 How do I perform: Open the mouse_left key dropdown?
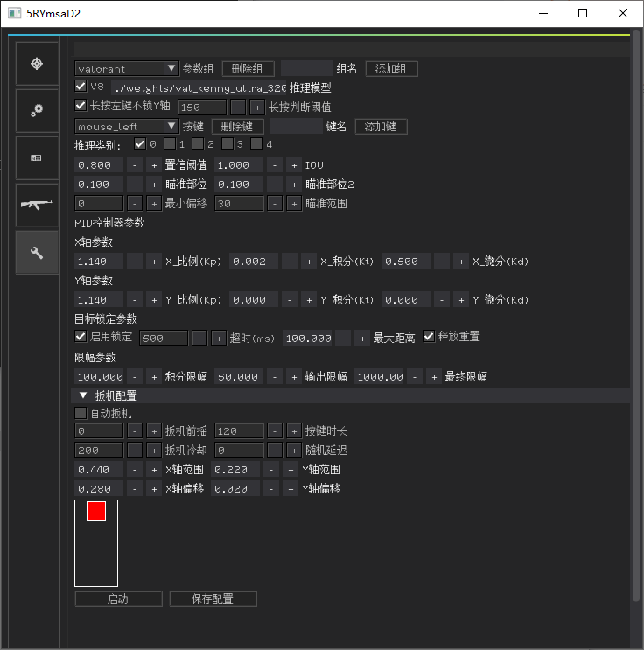pyautogui.click(x=127, y=127)
